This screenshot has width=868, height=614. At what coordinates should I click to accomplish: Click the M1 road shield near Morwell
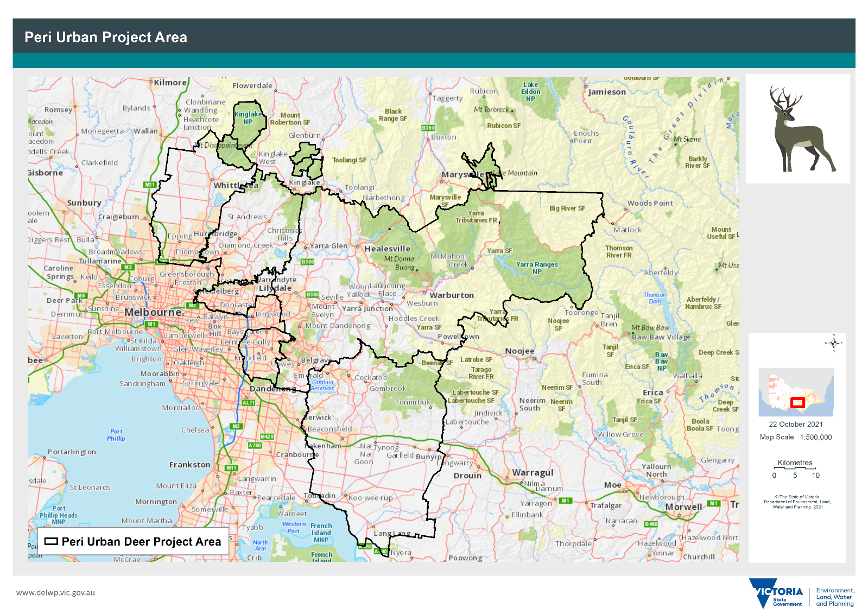714,503
